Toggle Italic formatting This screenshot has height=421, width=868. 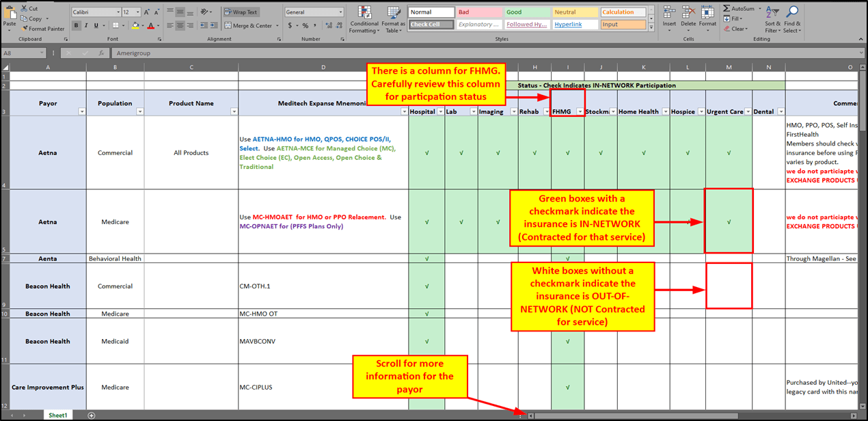[86, 25]
